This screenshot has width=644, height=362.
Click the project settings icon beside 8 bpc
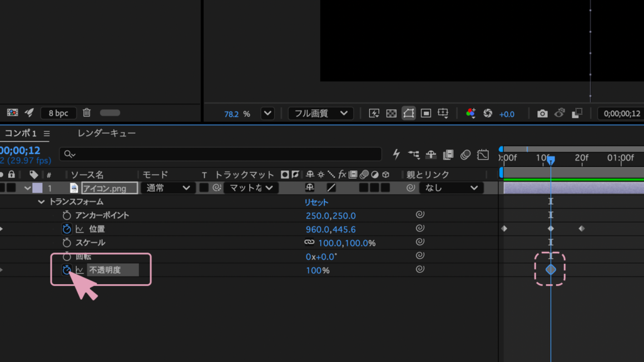point(13,112)
